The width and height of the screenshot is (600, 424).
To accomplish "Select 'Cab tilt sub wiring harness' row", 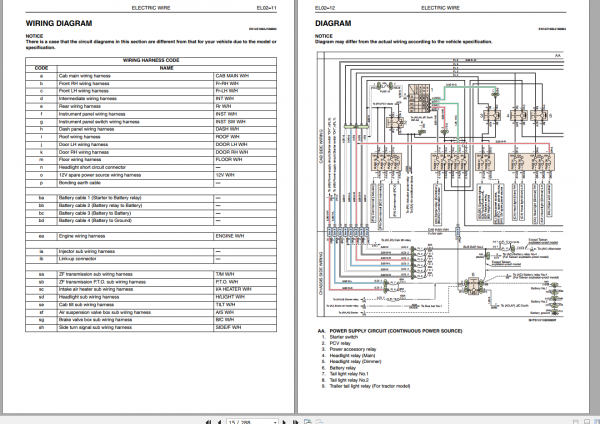I will pyautogui.click(x=151, y=305).
